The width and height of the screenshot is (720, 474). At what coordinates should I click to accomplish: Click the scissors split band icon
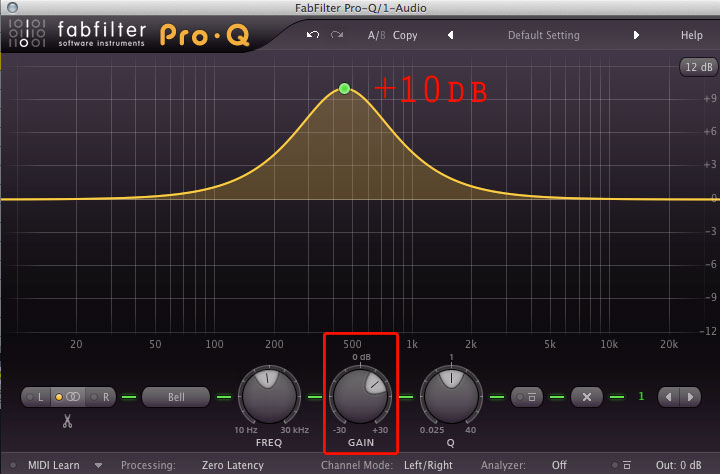point(67,422)
